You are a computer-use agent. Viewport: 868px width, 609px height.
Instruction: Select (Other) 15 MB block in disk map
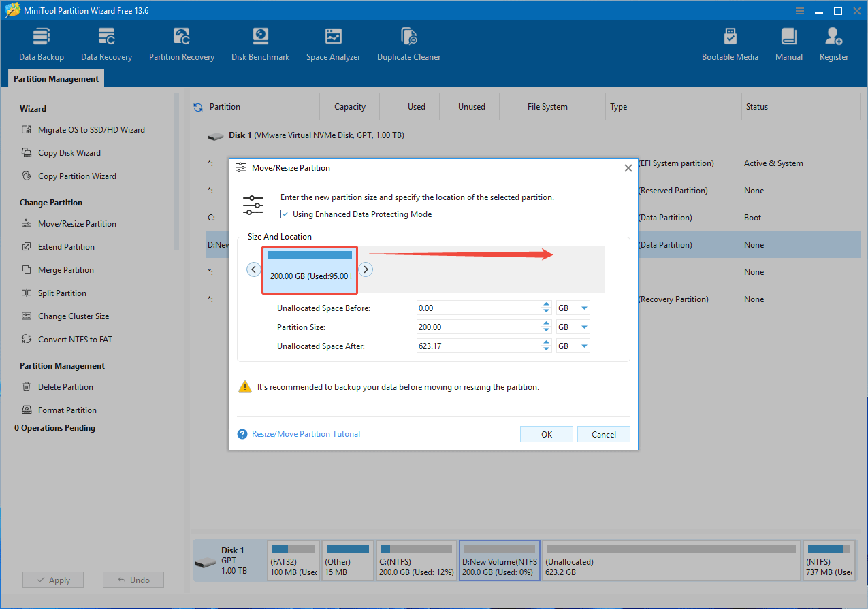point(347,560)
